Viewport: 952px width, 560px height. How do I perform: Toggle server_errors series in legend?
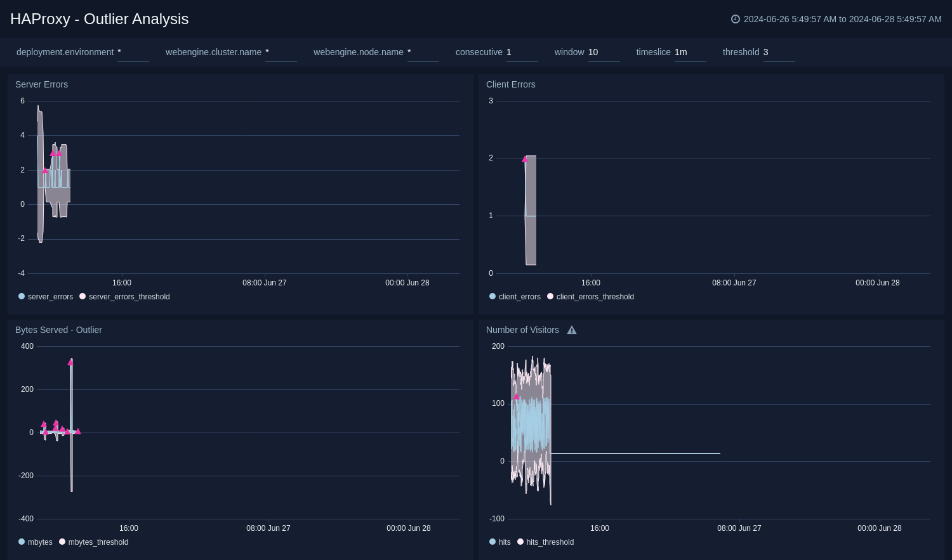click(x=46, y=297)
